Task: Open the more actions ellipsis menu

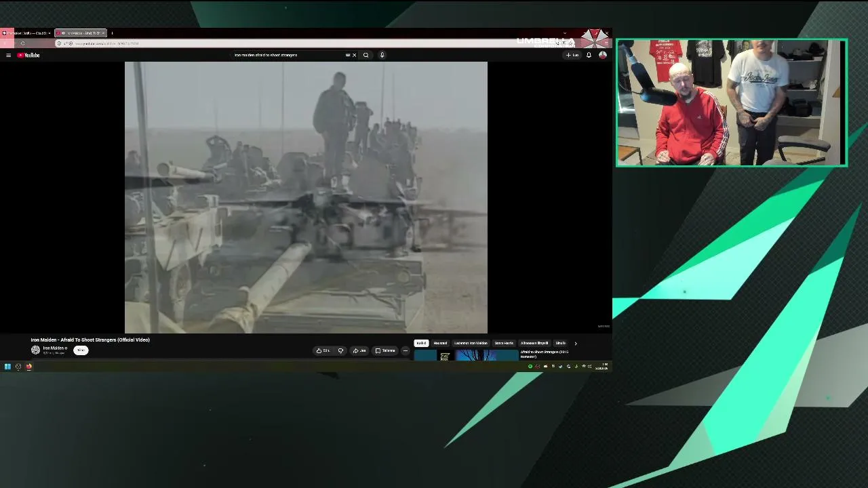Action: click(x=406, y=350)
